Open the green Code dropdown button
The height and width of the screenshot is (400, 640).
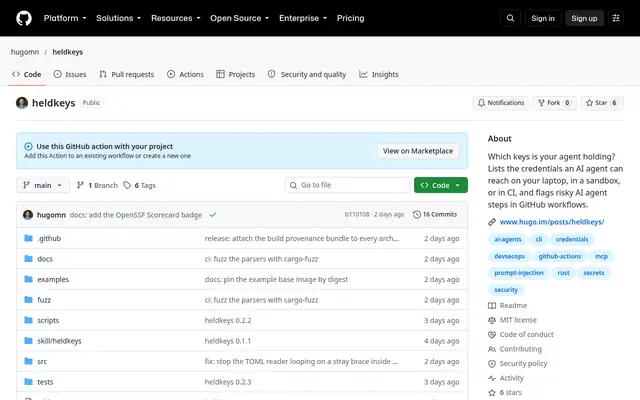coord(441,185)
